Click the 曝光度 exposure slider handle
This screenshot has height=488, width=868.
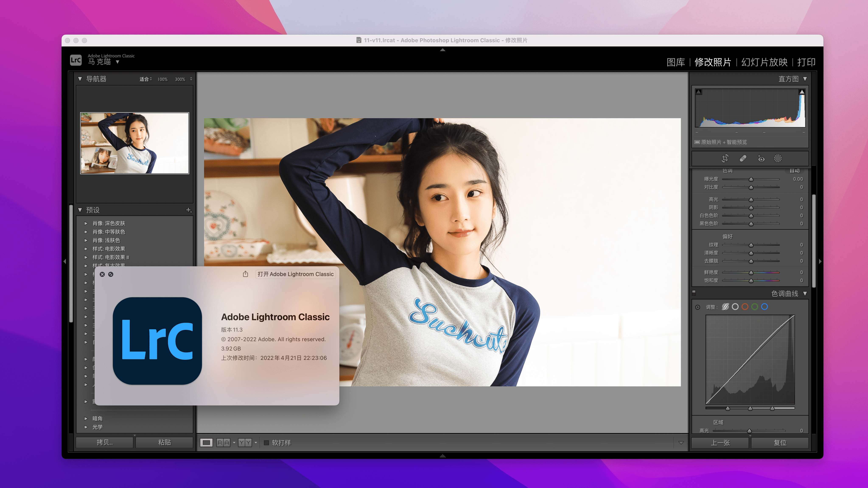(751, 179)
